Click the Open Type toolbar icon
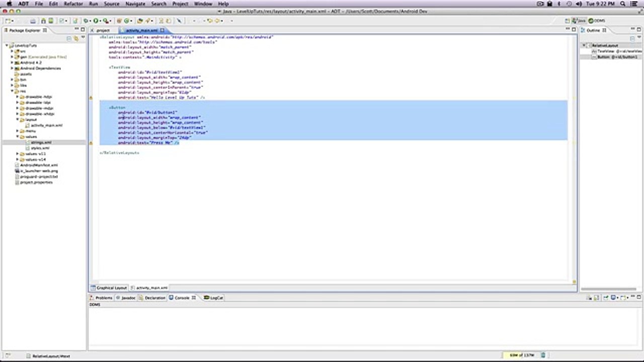 pyautogui.click(x=140, y=21)
